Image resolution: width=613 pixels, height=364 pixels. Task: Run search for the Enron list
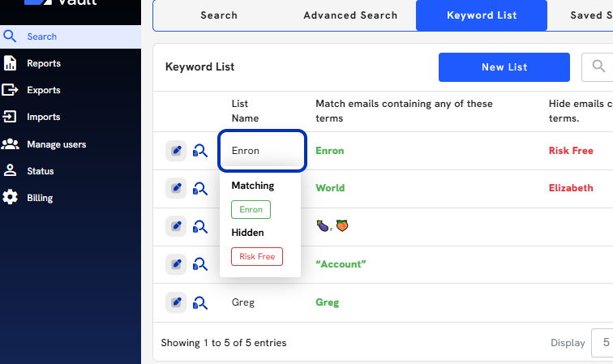199,151
